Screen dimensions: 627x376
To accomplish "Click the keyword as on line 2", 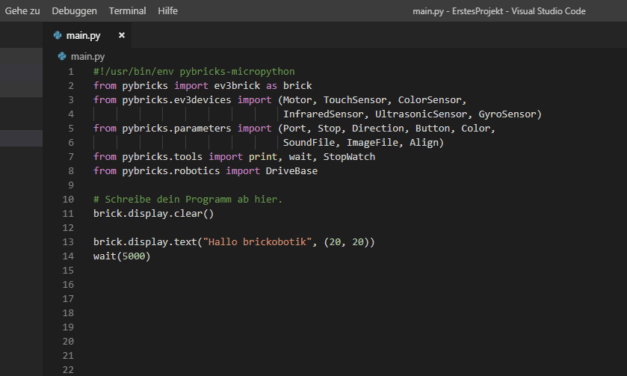I will click(x=272, y=86).
